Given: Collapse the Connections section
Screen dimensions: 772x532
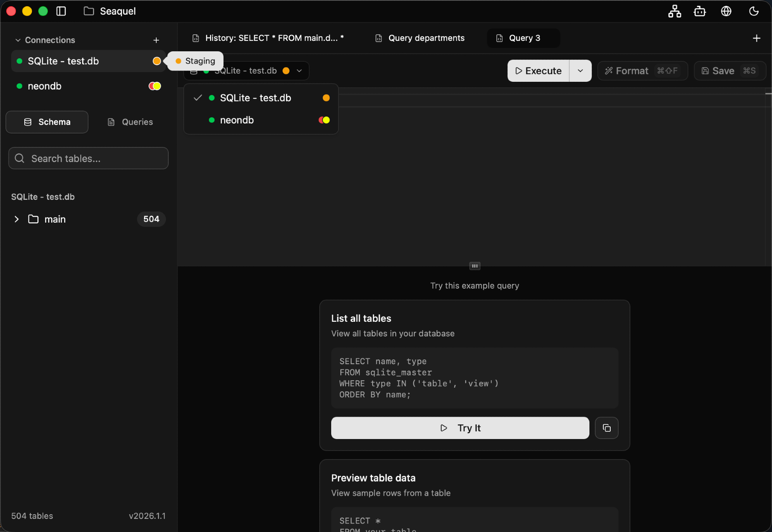Looking at the screenshot, I should (18, 40).
